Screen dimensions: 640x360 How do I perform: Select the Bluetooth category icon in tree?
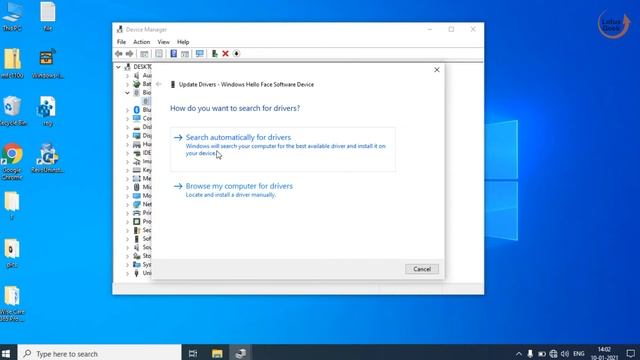click(137, 110)
